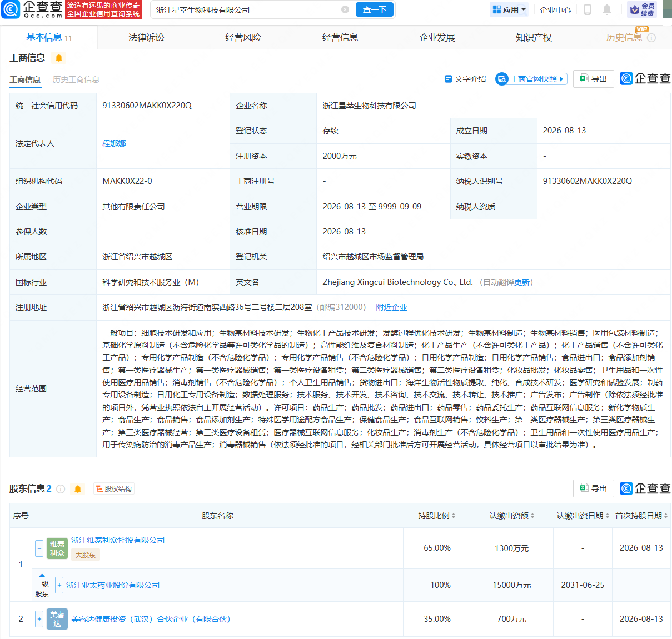This screenshot has width=672, height=639.
Task: Export shareholder list with 导出 button
Action: tap(594, 488)
